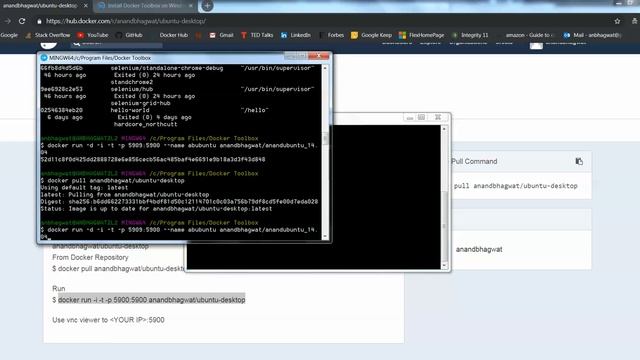Open the Google Keep bookmark

click(371, 35)
